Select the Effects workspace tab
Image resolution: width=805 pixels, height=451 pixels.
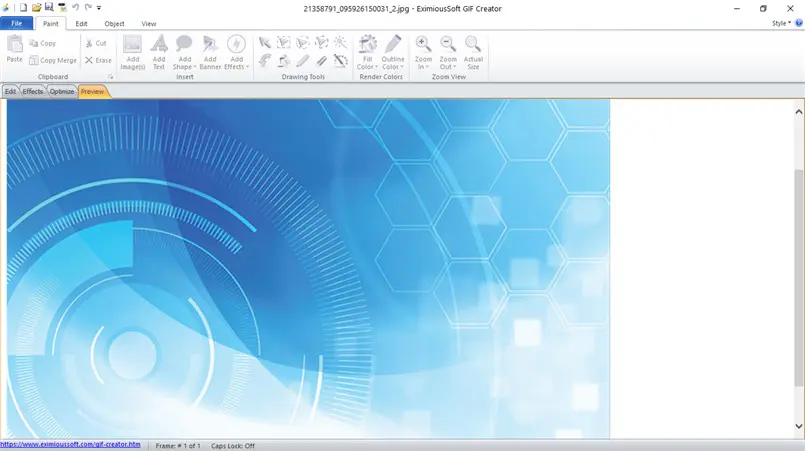click(x=33, y=91)
